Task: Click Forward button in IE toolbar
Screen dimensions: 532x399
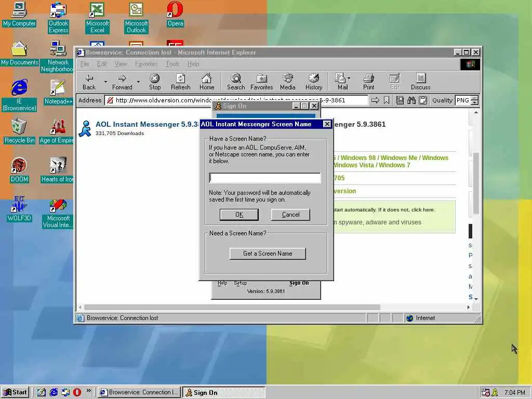Action: tap(122, 82)
